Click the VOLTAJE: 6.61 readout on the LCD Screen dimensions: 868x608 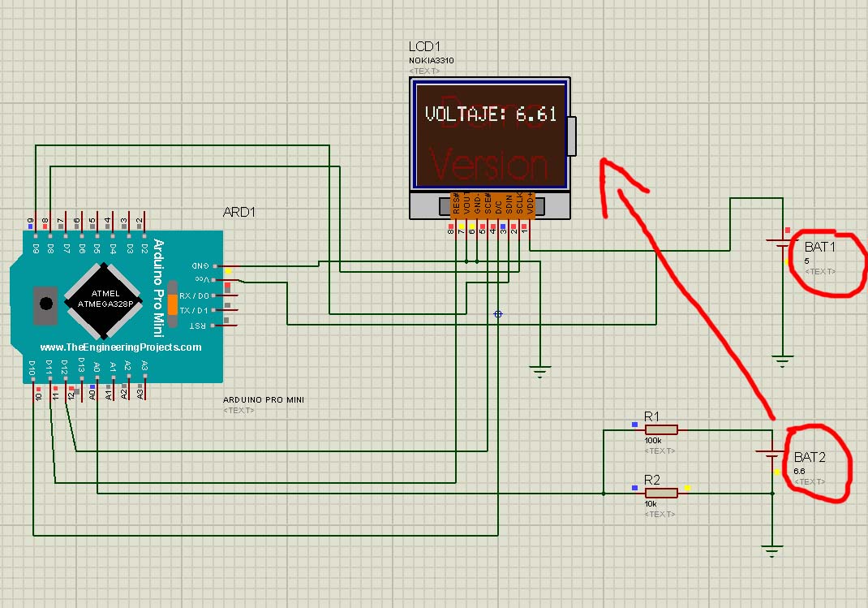pos(491,114)
